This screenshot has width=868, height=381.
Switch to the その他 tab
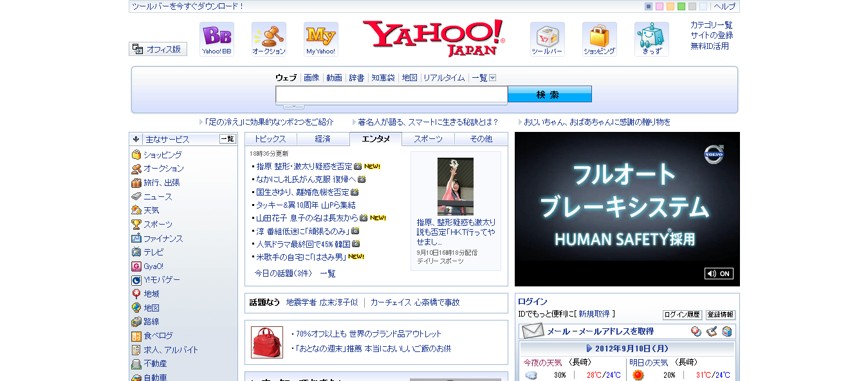pos(481,139)
